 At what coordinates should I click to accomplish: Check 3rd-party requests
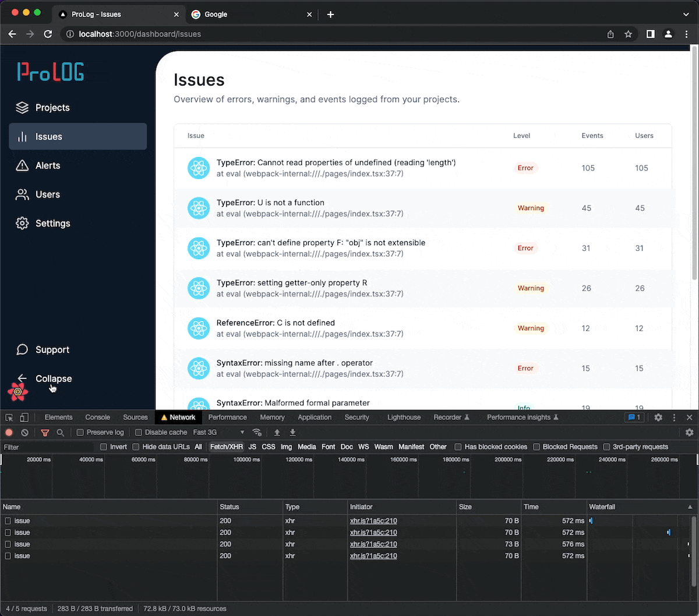(x=606, y=447)
